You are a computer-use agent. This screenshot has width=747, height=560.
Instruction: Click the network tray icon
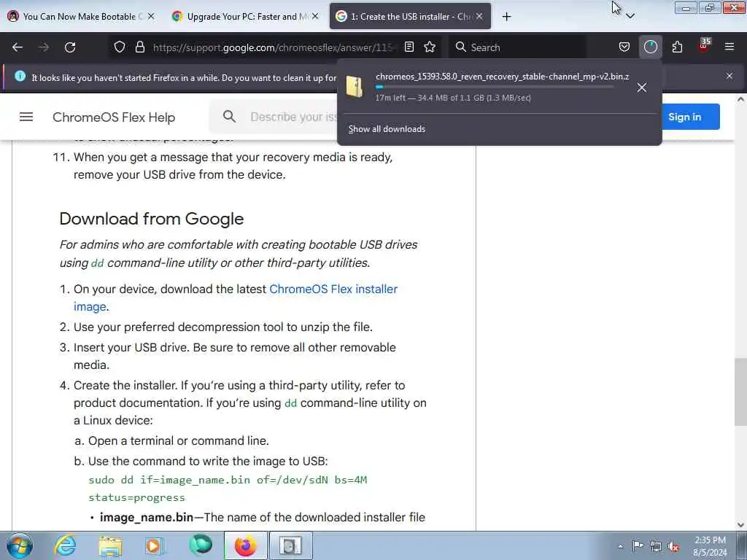coord(656,546)
